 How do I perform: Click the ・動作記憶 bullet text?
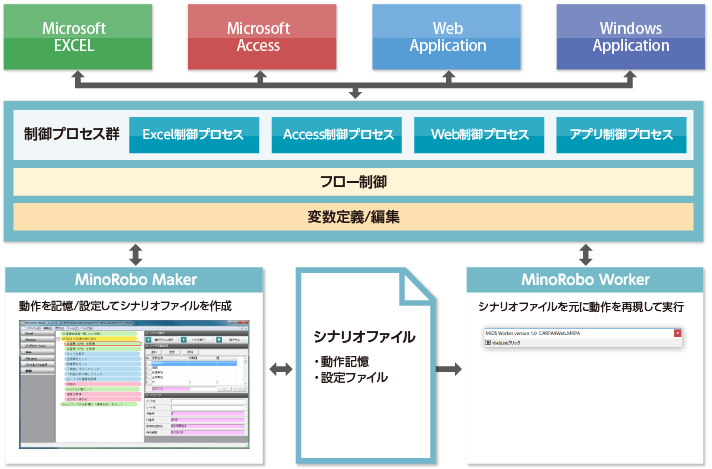(x=341, y=362)
